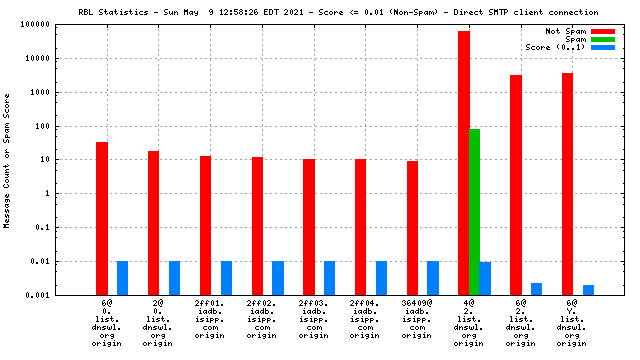Click the red bar for 6@Y.list.dnswl.org
Viewport: 640px width, 360px height.
[x=567, y=184]
